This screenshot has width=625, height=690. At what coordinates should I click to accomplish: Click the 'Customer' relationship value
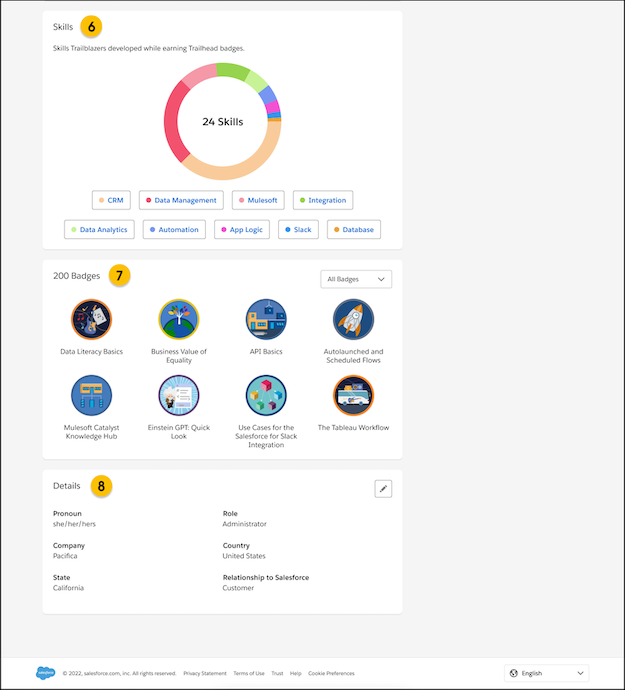point(238,588)
